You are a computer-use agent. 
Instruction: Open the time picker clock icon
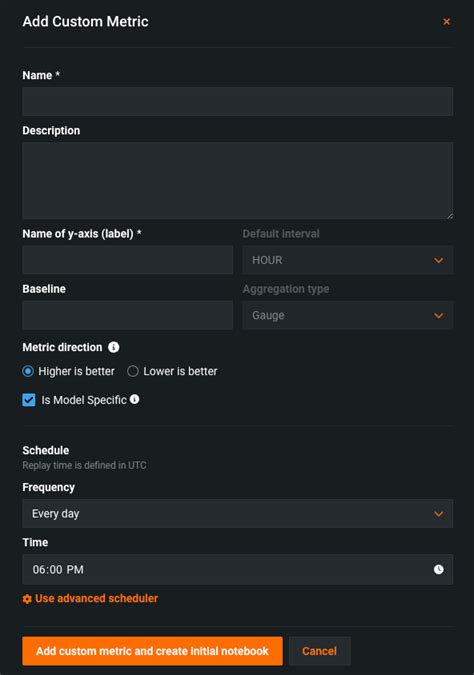tap(438, 569)
